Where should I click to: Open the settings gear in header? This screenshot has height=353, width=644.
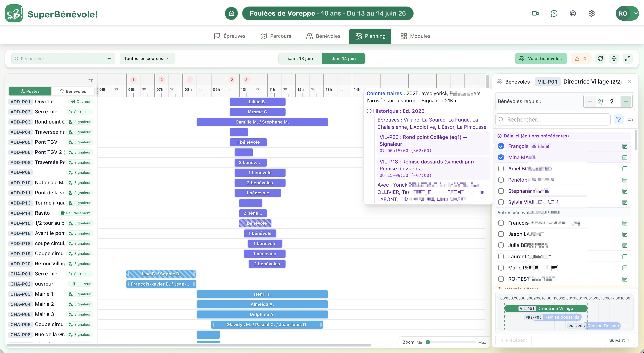pos(591,13)
